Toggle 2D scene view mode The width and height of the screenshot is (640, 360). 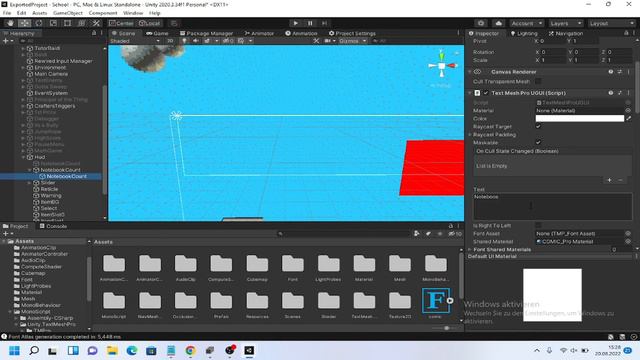point(170,41)
